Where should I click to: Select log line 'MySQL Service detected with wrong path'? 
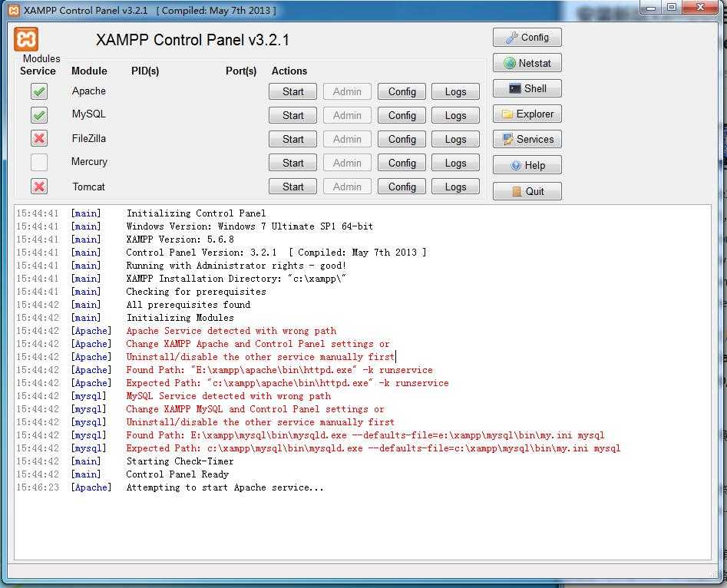[x=229, y=396]
